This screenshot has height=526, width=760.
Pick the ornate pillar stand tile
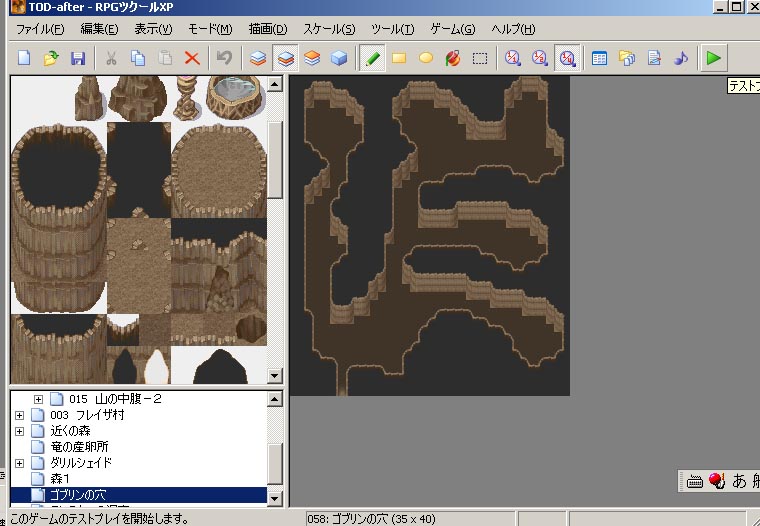coord(188,98)
